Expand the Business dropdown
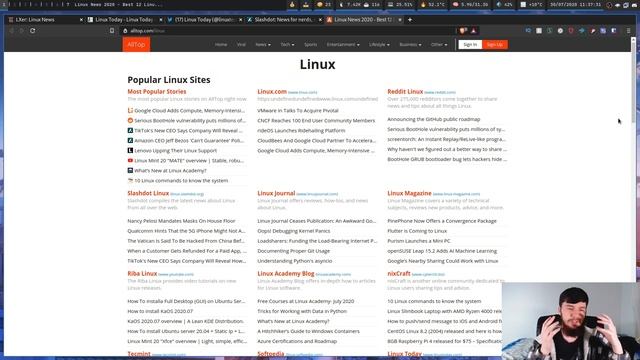This screenshot has height=360, width=640. [x=410, y=44]
